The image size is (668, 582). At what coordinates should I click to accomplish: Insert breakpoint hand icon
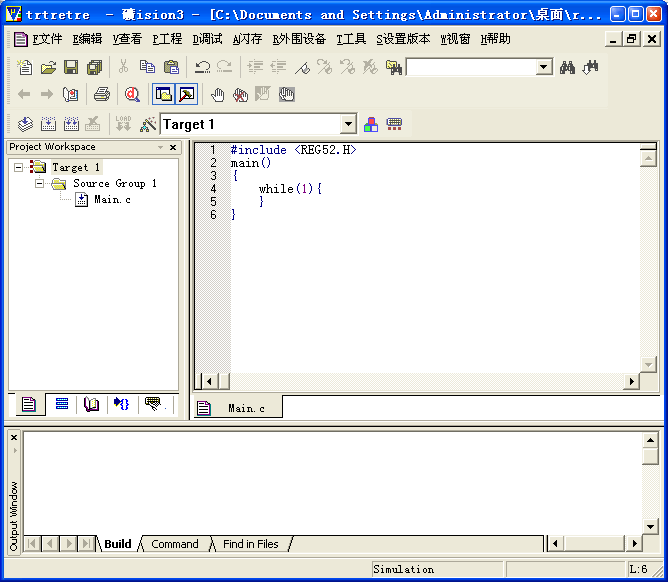218,94
